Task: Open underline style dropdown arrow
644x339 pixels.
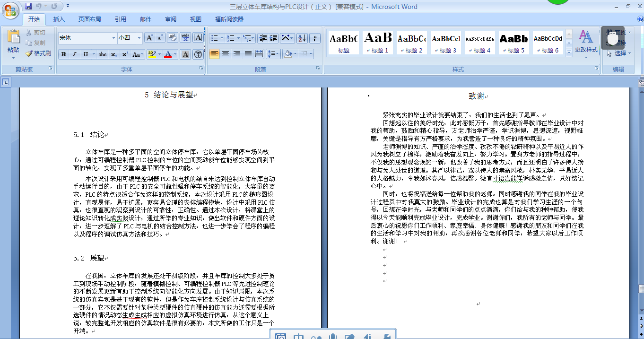Action: [x=93, y=54]
